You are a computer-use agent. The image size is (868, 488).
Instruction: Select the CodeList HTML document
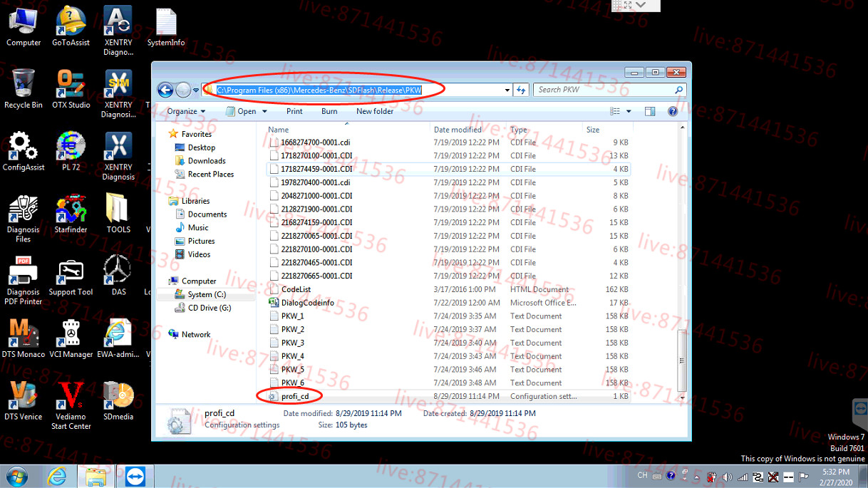click(296, 289)
